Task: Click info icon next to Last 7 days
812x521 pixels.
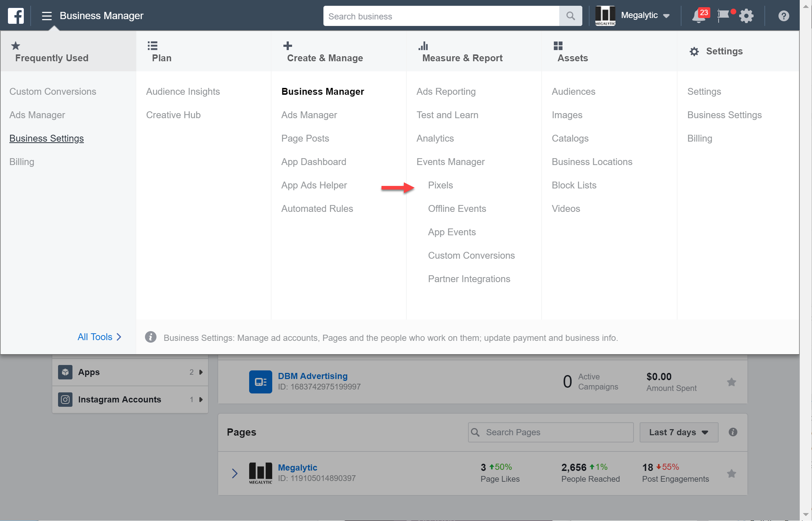Action: tap(733, 432)
